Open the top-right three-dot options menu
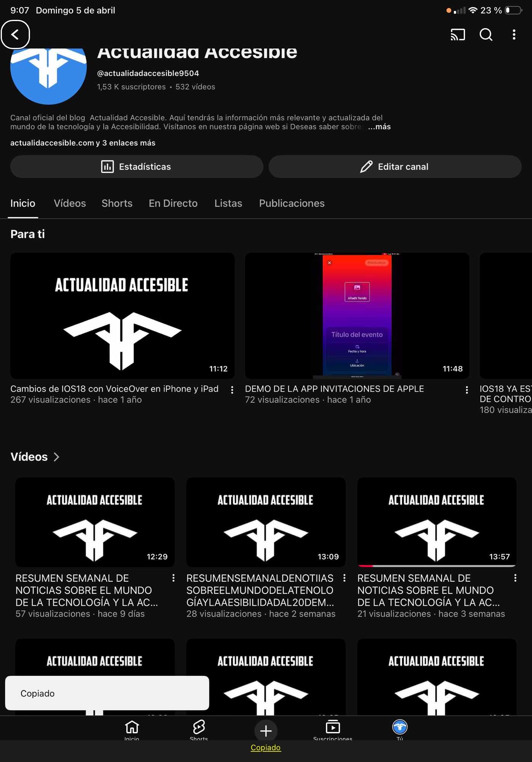 tap(514, 35)
